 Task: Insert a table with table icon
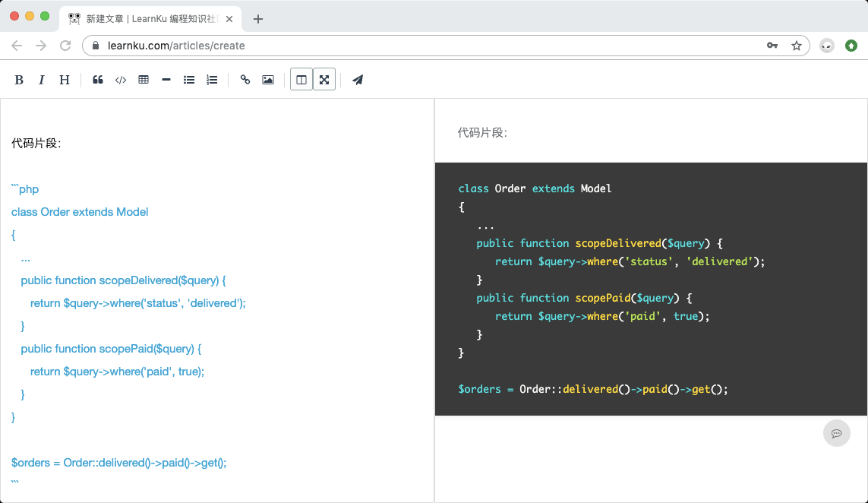144,80
